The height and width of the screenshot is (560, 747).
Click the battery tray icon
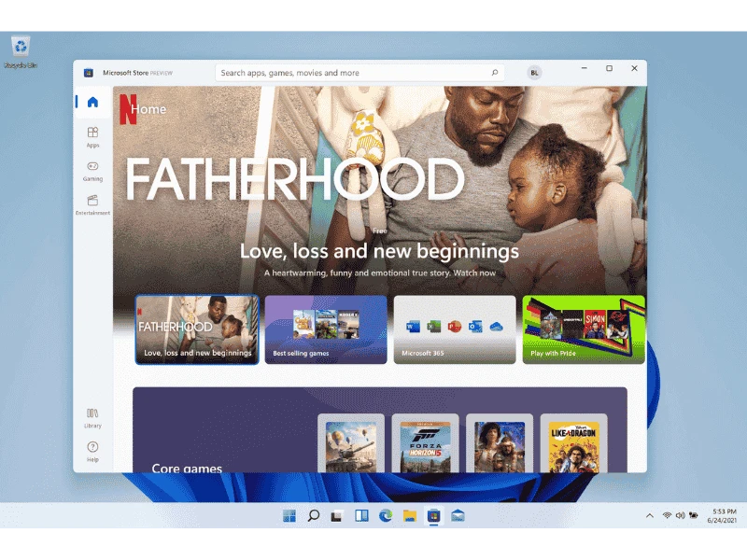click(694, 515)
